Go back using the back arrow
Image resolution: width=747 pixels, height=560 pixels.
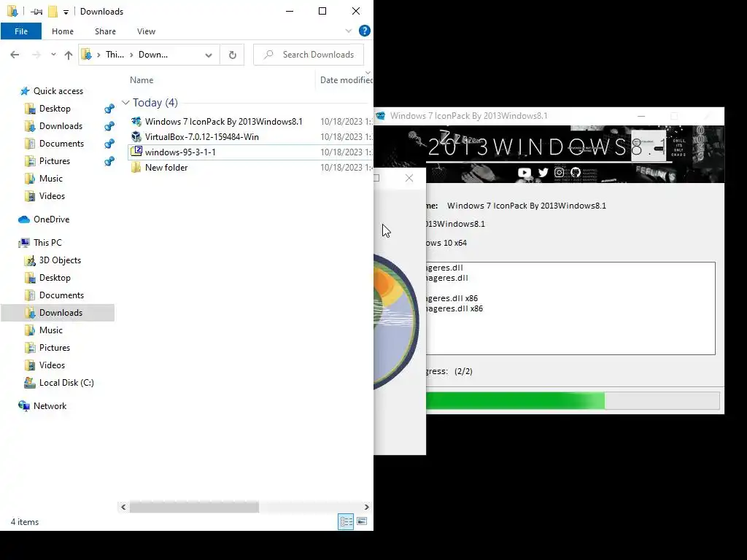coord(15,55)
